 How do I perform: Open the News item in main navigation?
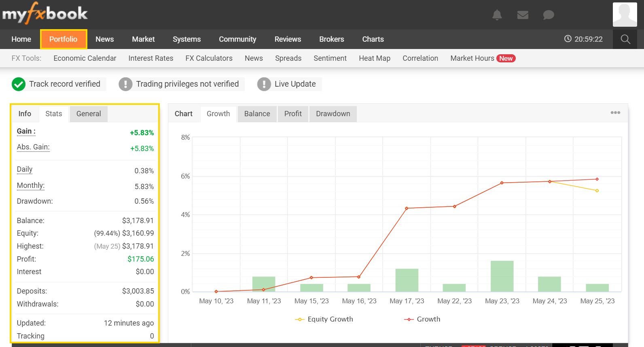(105, 39)
